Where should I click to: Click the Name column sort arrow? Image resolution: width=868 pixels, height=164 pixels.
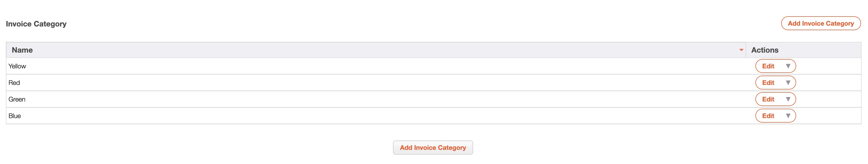[741, 50]
